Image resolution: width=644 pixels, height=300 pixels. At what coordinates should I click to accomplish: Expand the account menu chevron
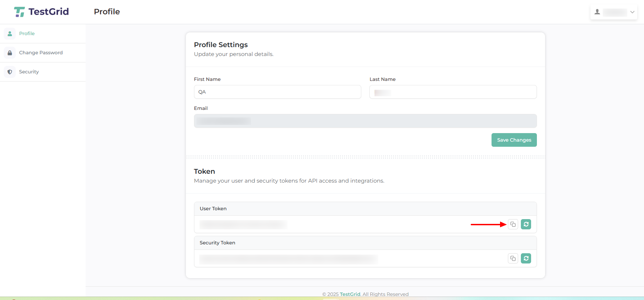pyautogui.click(x=632, y=12)
